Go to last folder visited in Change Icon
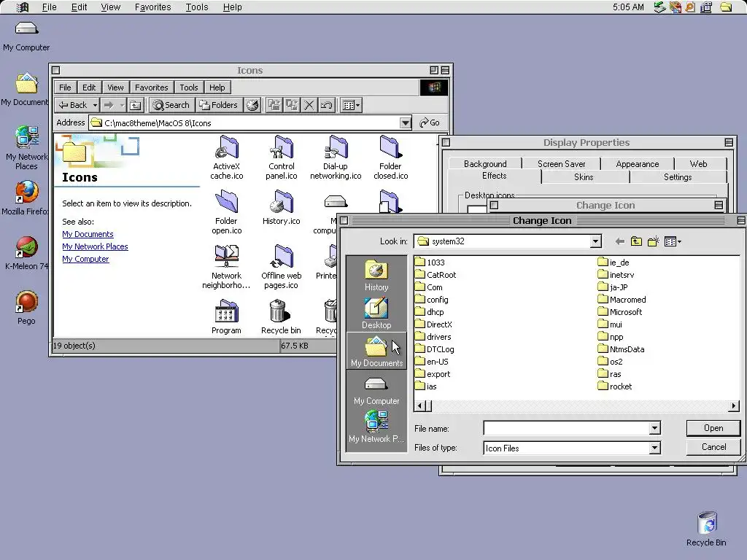747x560 pixels. [620, 242]
